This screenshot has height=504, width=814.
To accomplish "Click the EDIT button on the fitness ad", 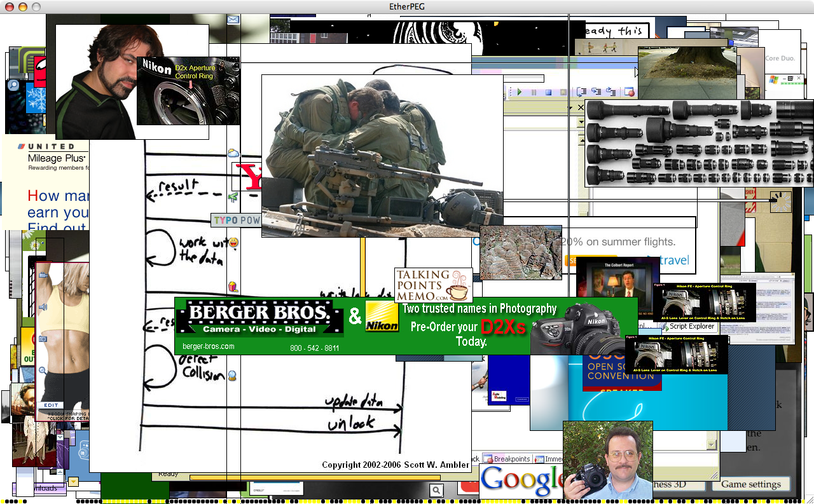I will 50,405.
